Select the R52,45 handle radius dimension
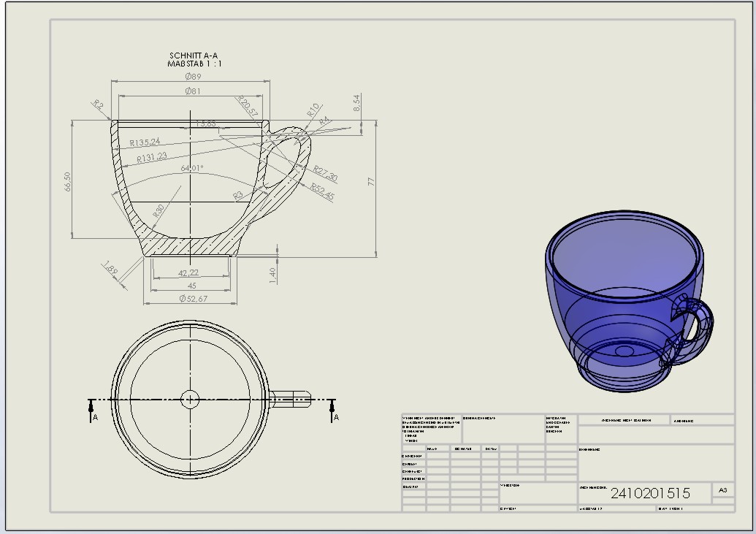 322,191
